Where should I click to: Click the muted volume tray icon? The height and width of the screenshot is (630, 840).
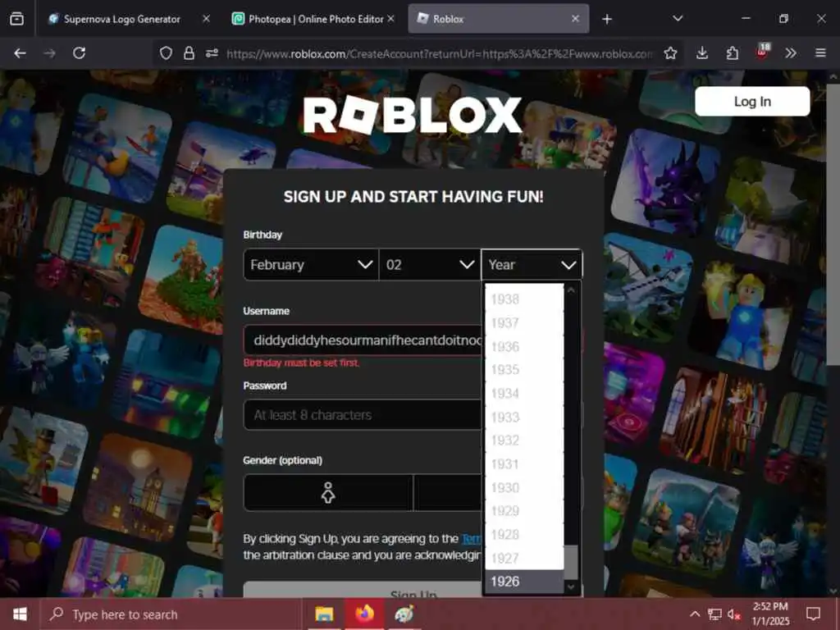point(734,614)
